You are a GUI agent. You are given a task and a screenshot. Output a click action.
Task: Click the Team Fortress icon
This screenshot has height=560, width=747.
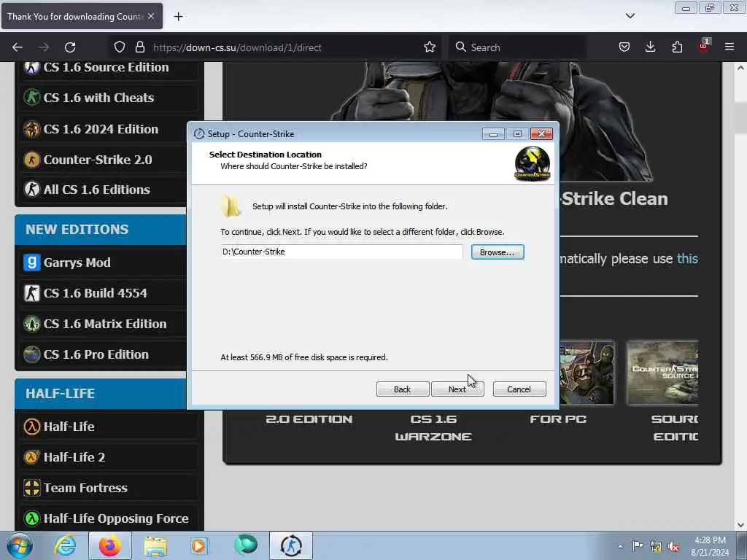32,488
